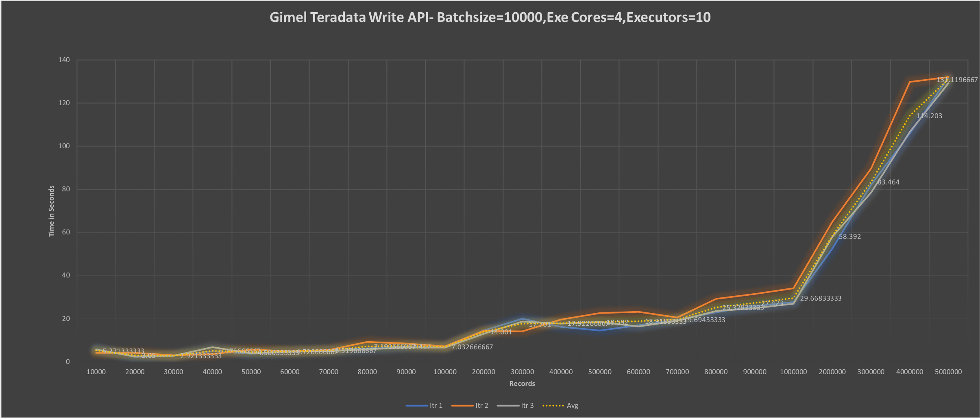Click the 100000 records axis label
The width and height of the screenshot is (980, 418).
pyautogui.click(x=445, y=372)
